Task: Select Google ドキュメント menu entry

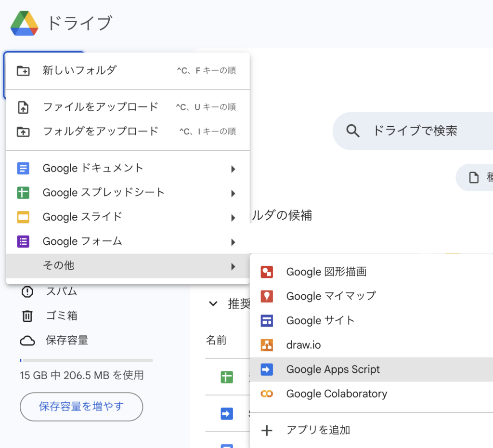Action: pos(128,168)
